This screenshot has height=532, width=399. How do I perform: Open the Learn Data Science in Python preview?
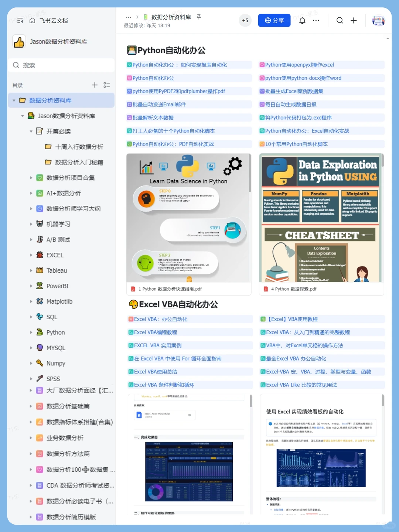tap(188, 218)
